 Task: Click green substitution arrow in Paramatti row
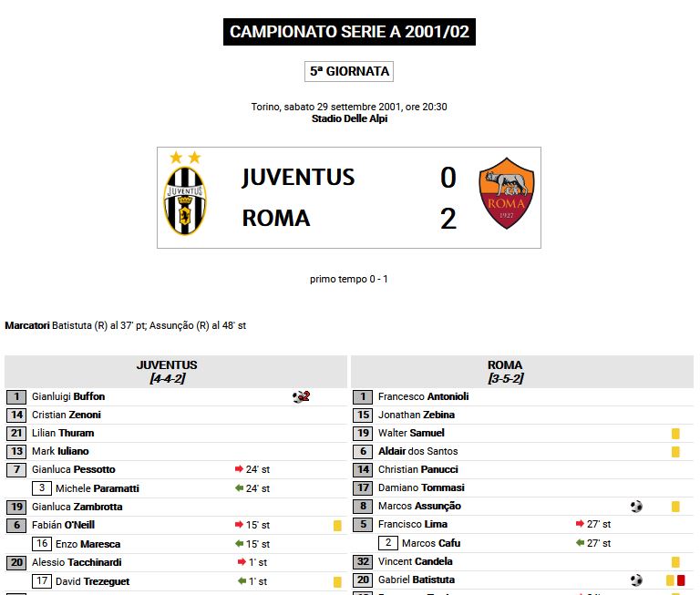(x=239, y=488)
